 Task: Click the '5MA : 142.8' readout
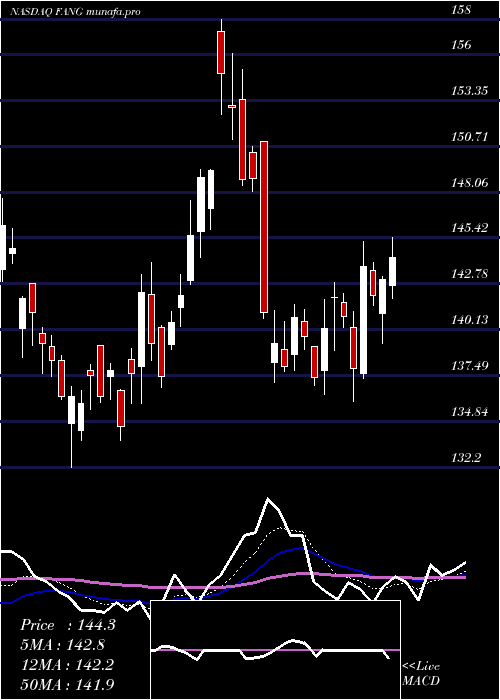point(63,645)
